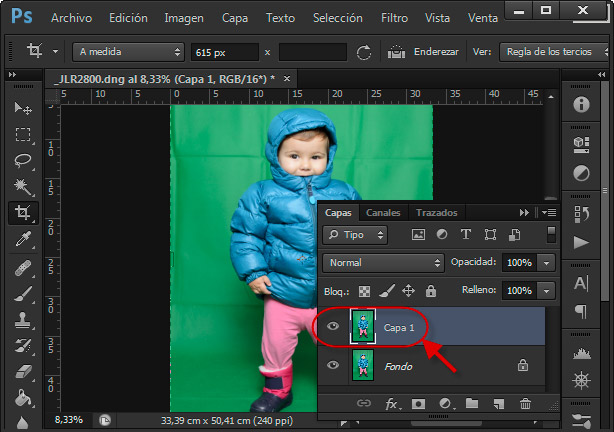614x432 pixels.
Task: Select the Clone Stamp tool
Action: pos(23,320)
